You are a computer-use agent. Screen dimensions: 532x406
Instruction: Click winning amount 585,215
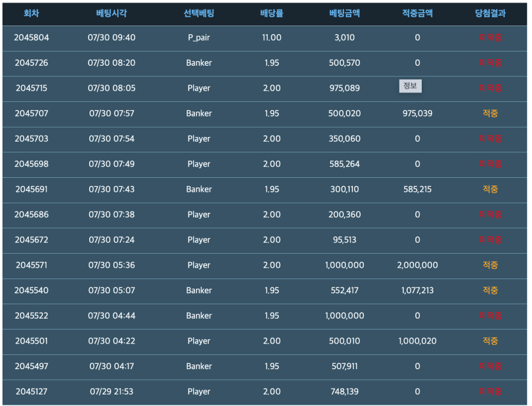(417, 189)
